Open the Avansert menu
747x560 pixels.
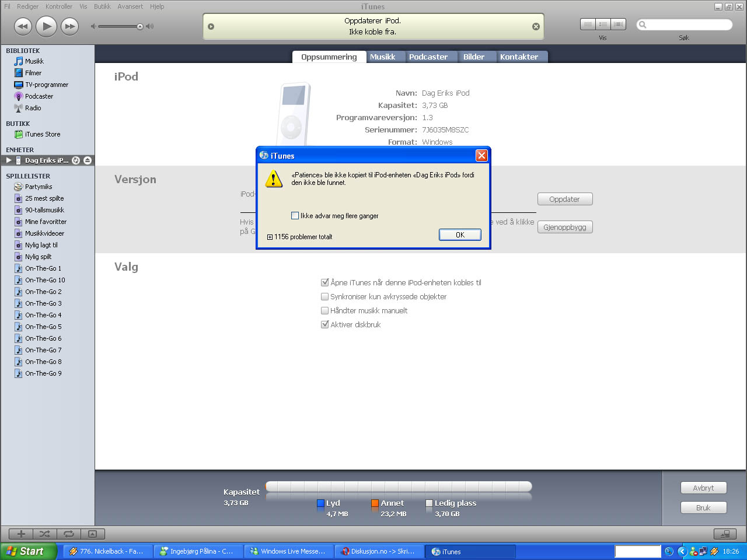pyautogui.click(x=130, y=6)
